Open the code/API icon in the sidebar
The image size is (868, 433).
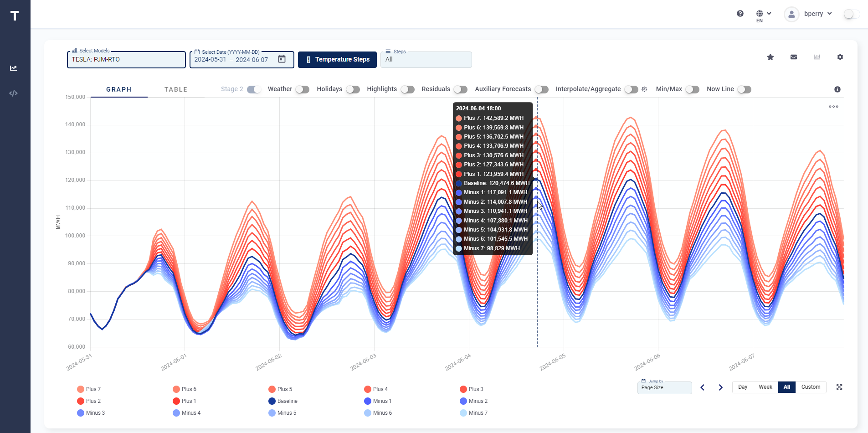tap(14, 93)
